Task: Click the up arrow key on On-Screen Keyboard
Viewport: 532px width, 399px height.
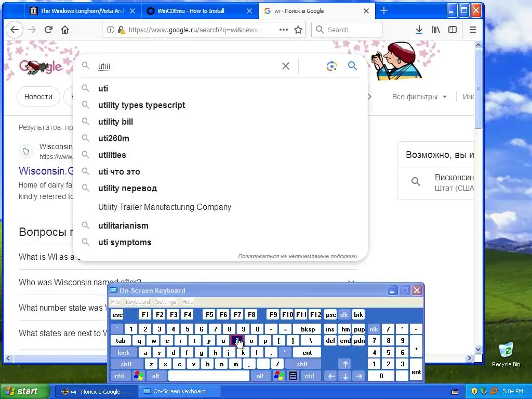Action: 345,364
